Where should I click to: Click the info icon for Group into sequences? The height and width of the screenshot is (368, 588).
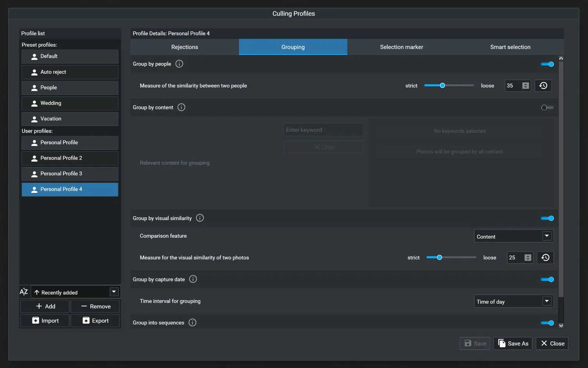point(192,322)
